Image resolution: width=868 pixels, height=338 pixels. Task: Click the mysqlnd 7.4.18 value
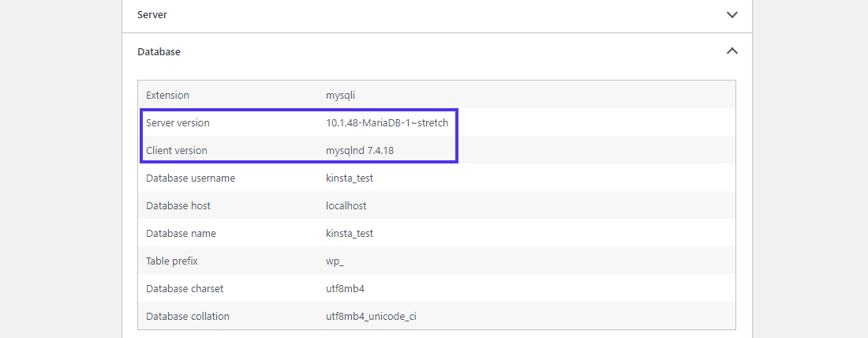click(x=360, y=150)
